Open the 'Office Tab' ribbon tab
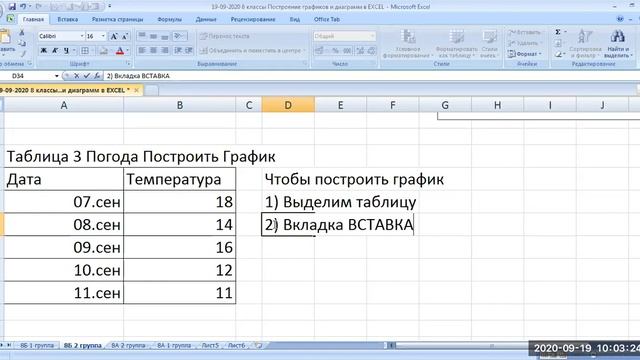The height and width of the screenshot is (360, 640). pos(327,19)
